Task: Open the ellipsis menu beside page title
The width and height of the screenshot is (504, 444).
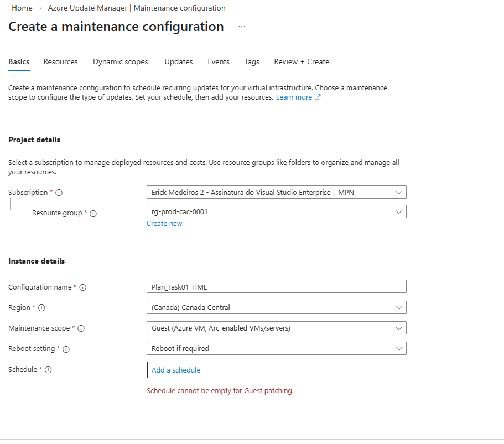Action: [242, 27]
